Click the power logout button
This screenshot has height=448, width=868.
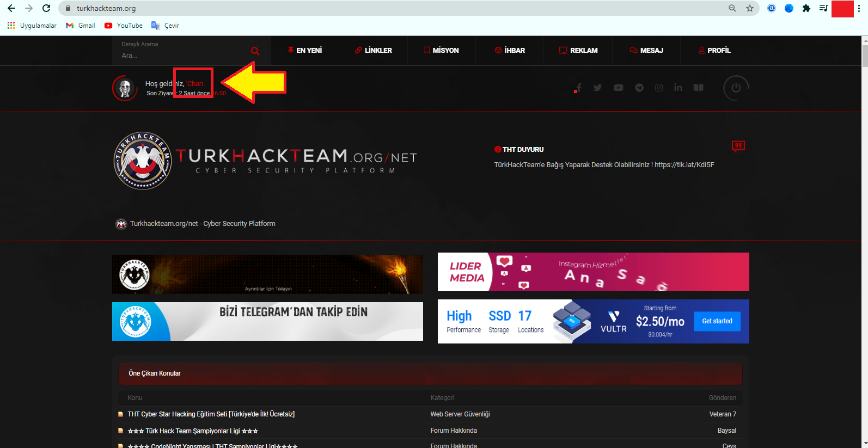tap(736, 88)
